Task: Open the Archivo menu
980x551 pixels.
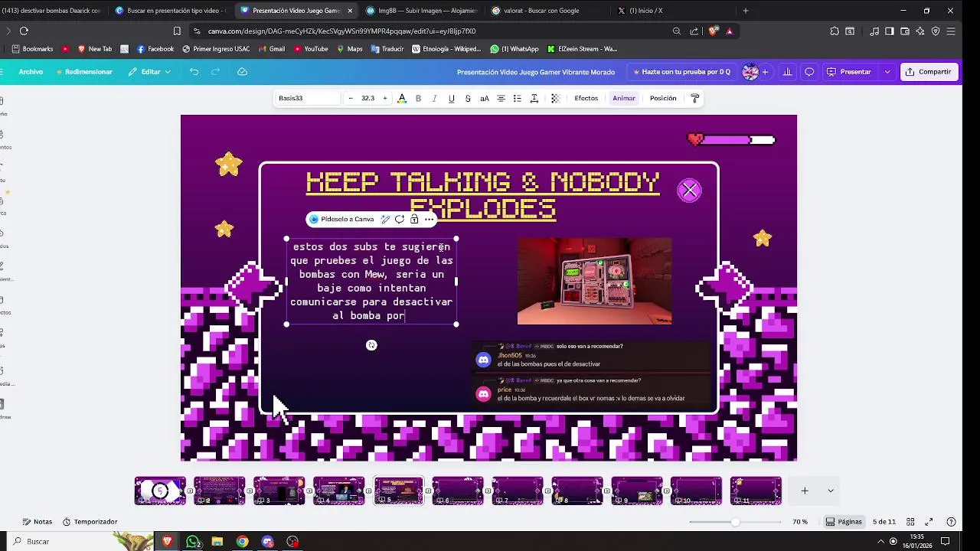Action: pyautogui.click(x=31, y=72)
